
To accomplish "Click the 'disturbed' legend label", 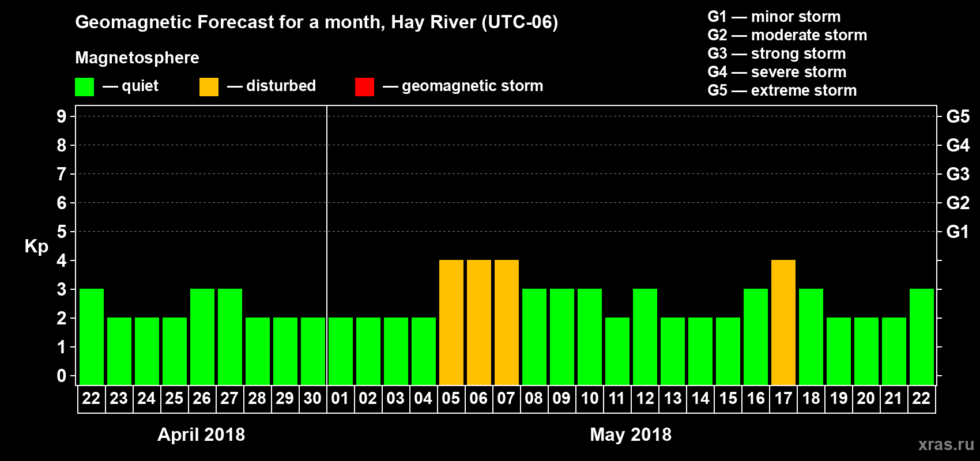I will [x=281, y=86].
